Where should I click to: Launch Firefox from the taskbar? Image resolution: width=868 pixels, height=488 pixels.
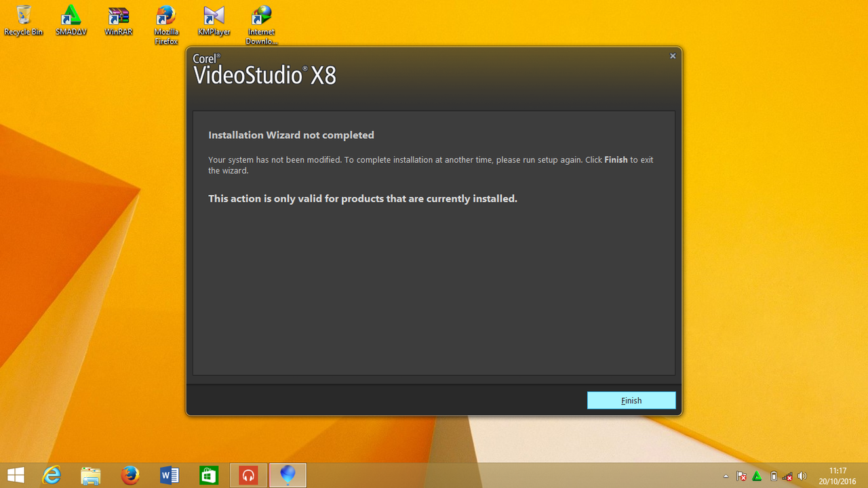pyautogui.click(x=130, y=475)
